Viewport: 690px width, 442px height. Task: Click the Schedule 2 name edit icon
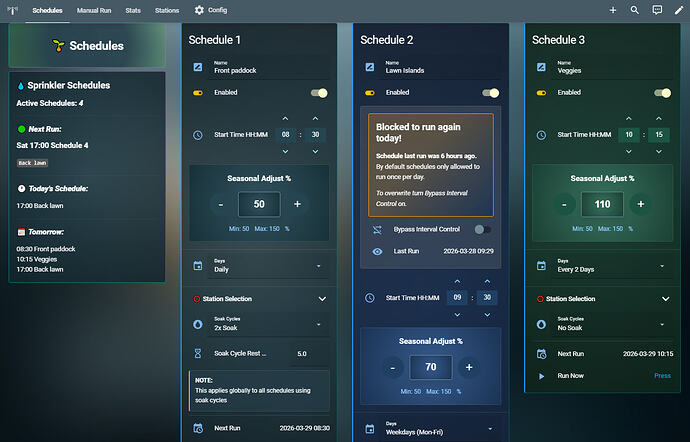(370, 67)
